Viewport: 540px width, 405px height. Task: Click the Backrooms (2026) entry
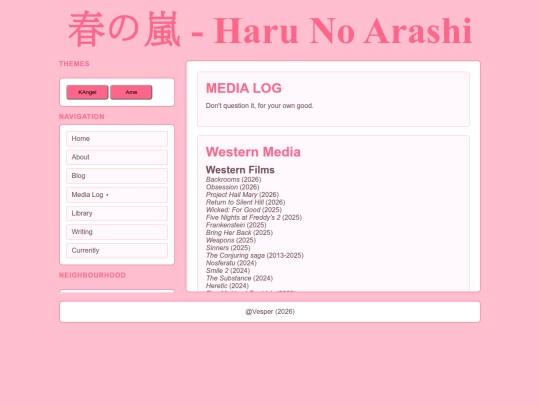(233, 179)
